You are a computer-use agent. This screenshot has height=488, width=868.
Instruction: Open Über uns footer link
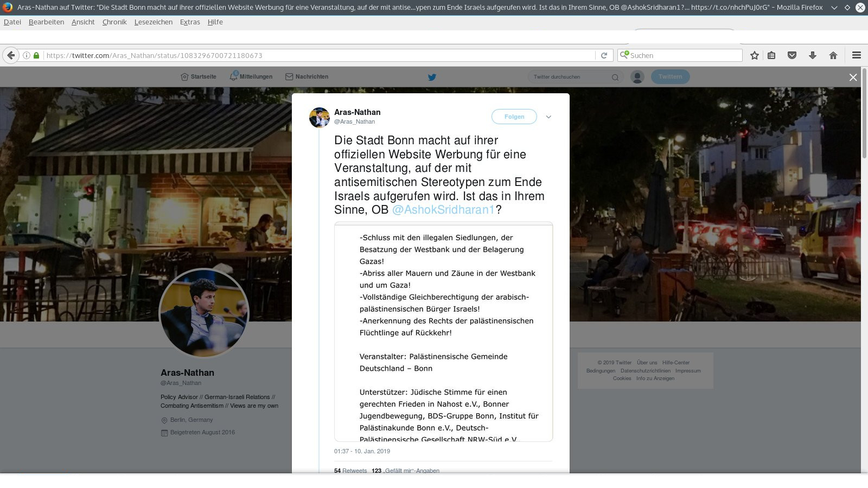click(647, 363)
